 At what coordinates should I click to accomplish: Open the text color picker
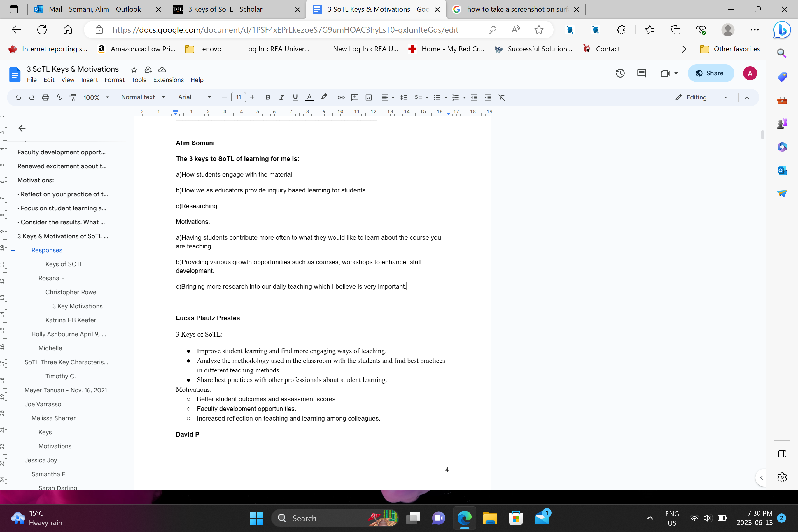[x=309, y=97]
